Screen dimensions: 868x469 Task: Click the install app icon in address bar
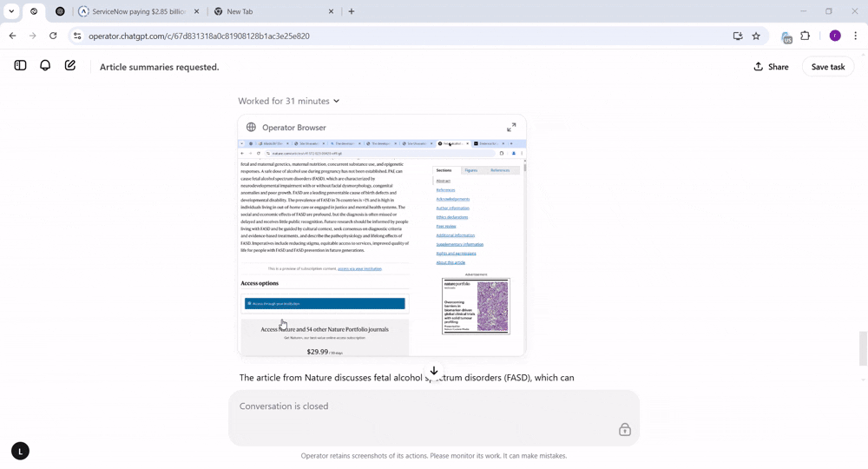[737, 36]
